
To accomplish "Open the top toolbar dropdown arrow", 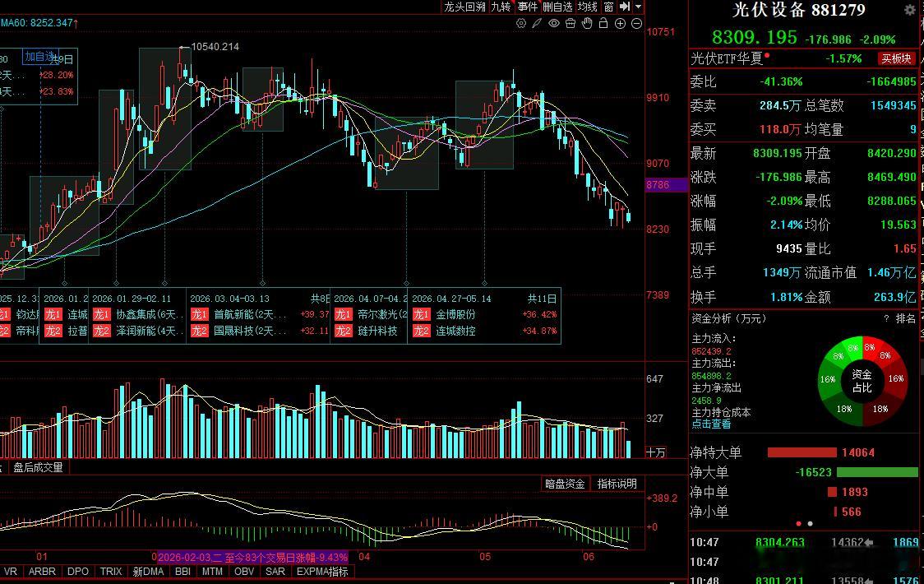I will pyautogui.click(x=638, y=7).
